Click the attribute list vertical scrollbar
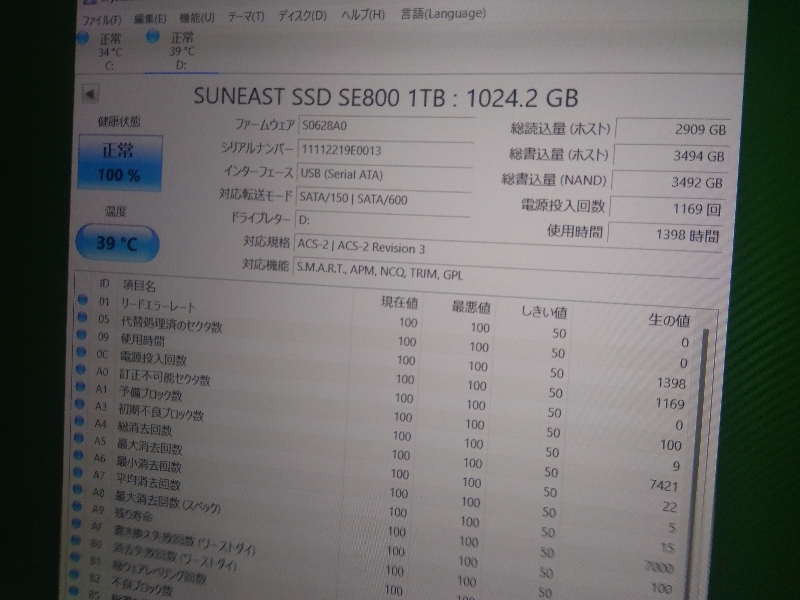The height and width of the screenshot is (600, 800). [698, 464]
